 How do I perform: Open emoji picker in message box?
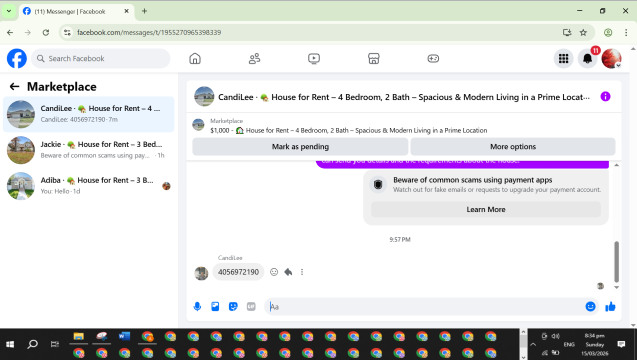[591, 306]
